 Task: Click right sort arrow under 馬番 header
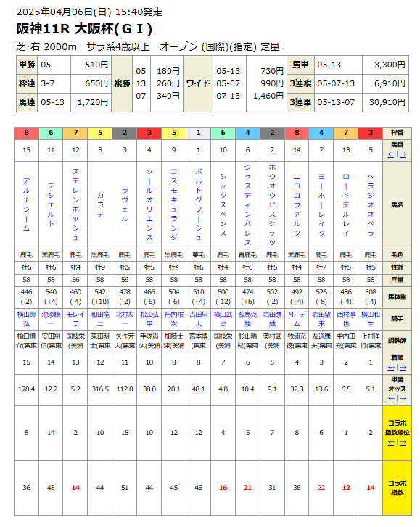coord(403,155)
